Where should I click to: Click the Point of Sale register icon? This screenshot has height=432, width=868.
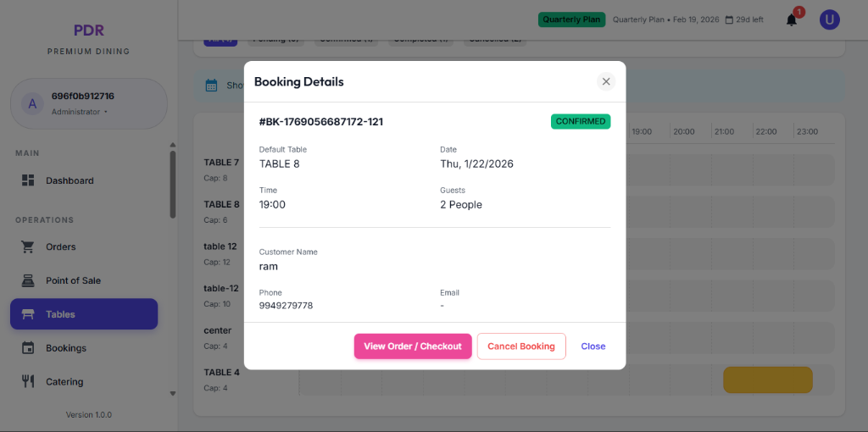click(28, 280)
